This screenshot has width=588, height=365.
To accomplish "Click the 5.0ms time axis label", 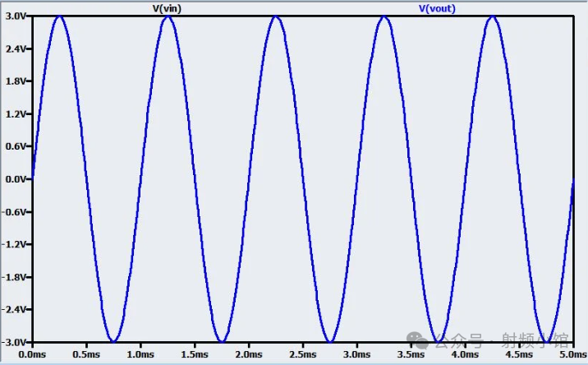I will tap(571, 355).
